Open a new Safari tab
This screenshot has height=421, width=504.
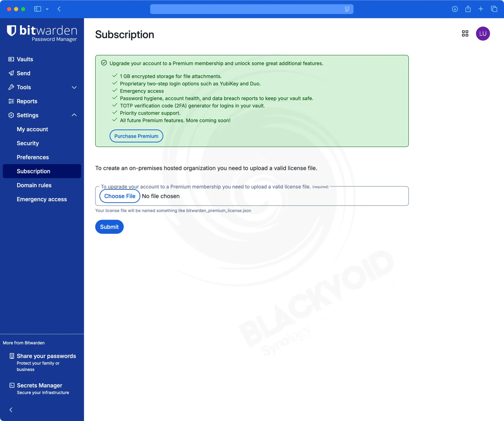click(x=481, y=9)
